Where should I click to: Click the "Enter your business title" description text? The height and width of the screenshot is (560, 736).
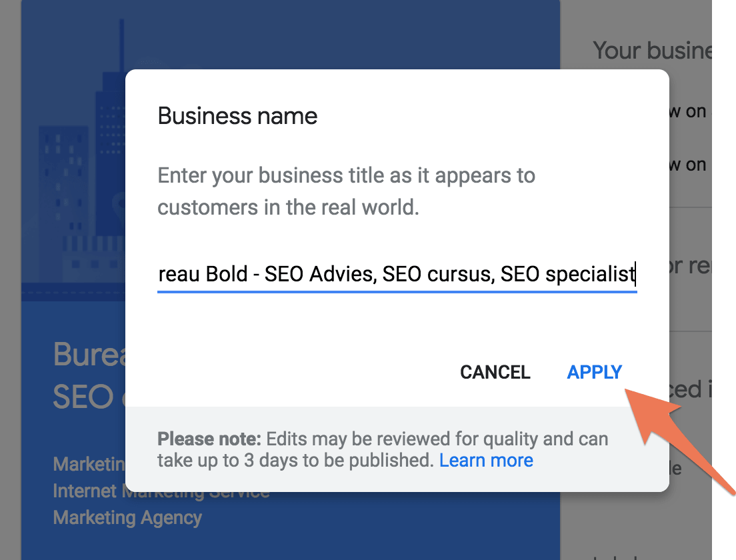click(x=347, y=191)
